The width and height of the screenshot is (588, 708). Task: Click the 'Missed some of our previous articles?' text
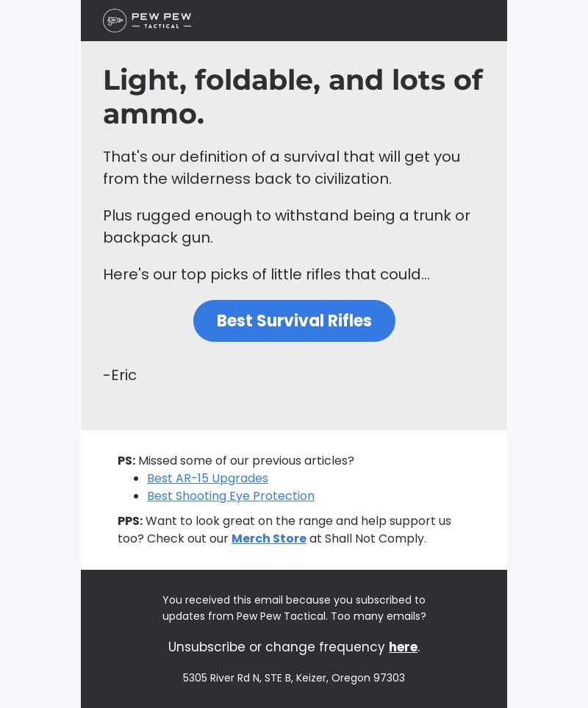pos(246,460)
